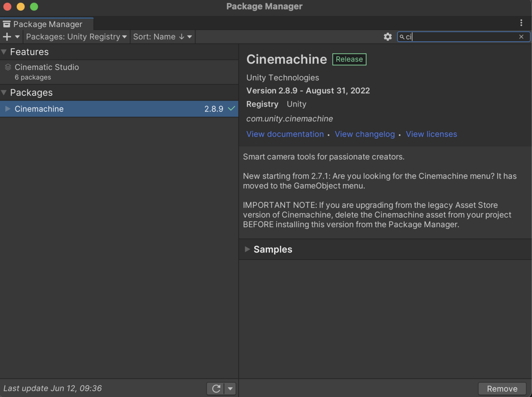Clear the search field with X
The image size is (532, 397).
point(521,37)
